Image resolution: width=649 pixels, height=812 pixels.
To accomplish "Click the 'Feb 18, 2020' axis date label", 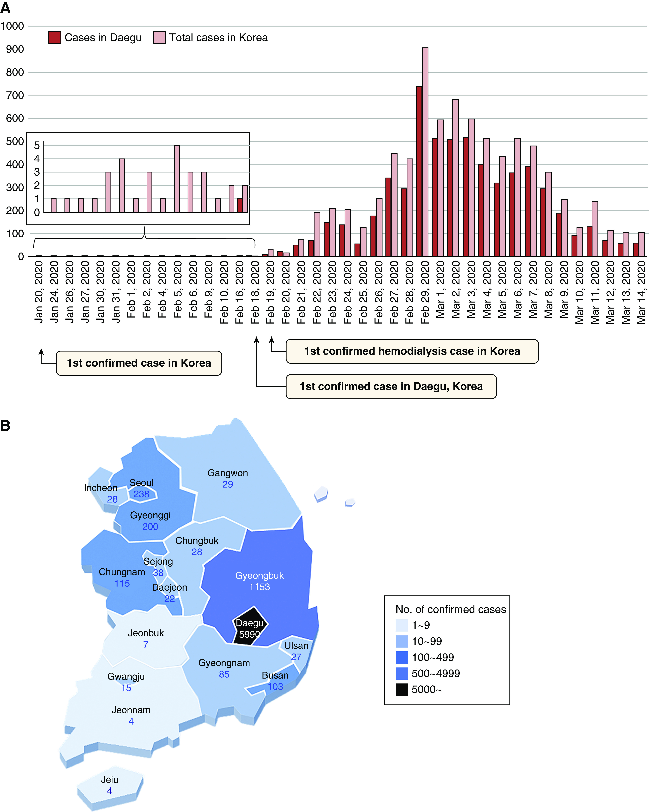I will (x=255, y=293).
